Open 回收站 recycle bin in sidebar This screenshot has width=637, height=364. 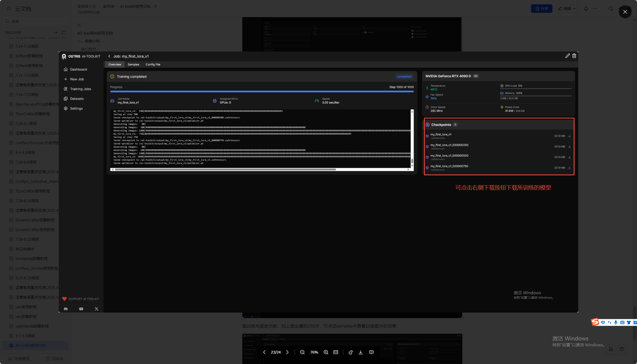54,359
